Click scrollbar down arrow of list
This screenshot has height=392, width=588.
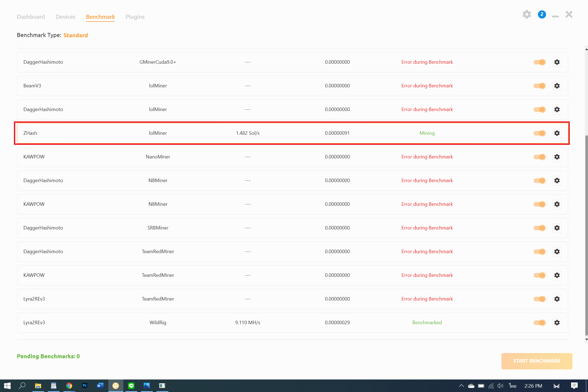point(586,339)
